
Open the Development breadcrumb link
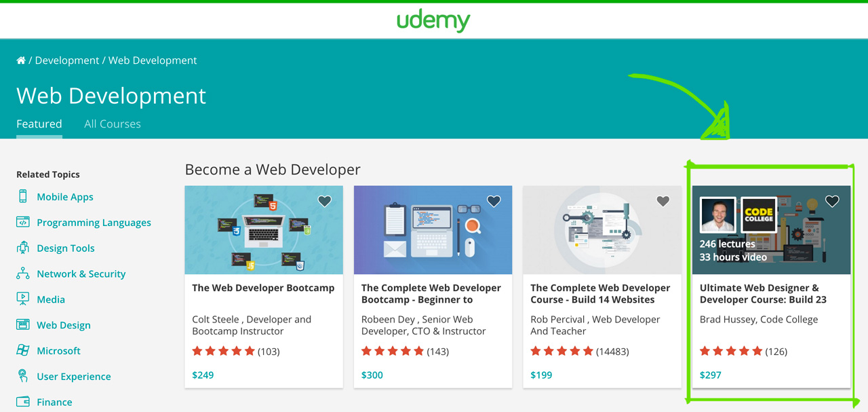(67, 60)
